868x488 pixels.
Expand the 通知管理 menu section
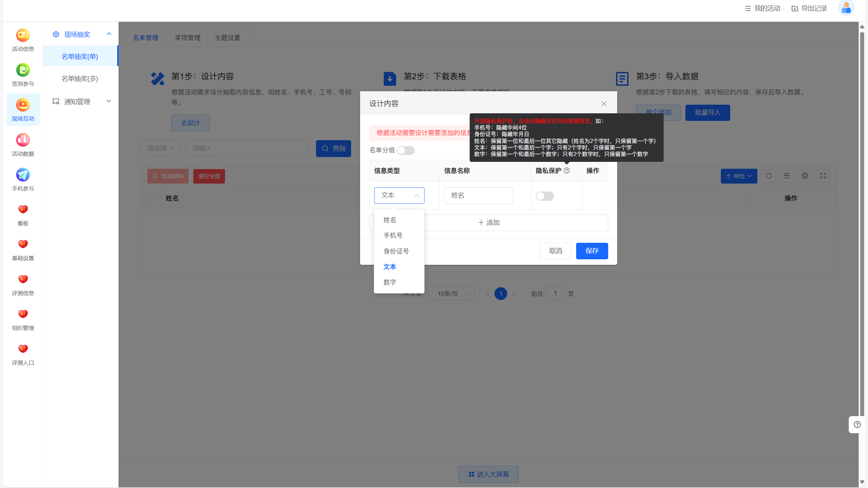[80, 102]
